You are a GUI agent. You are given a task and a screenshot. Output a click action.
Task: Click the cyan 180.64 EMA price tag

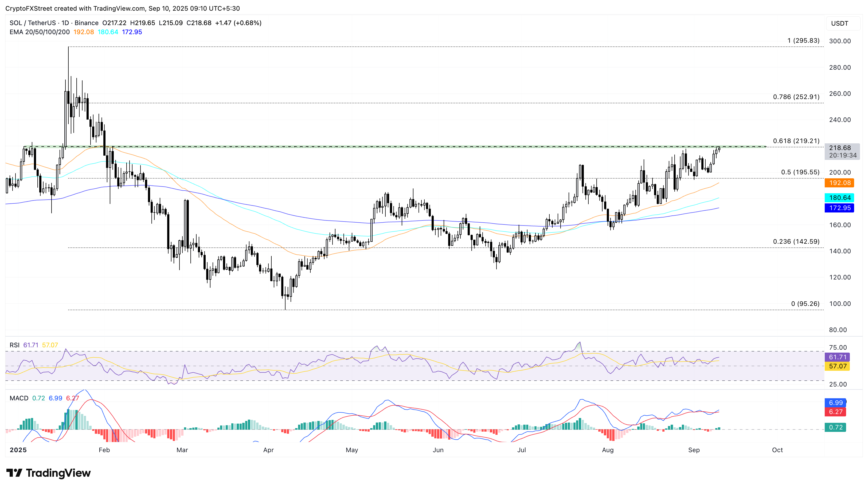[x=839, y=198]
